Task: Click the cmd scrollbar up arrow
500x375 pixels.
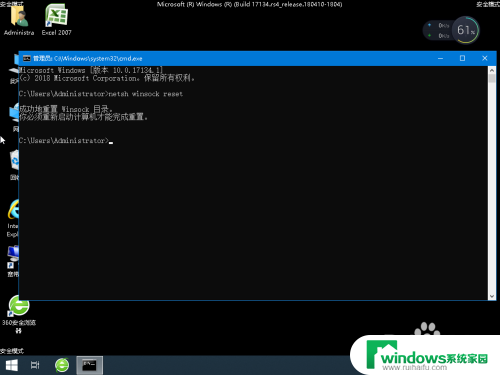Action: click(x=492, y=70)
